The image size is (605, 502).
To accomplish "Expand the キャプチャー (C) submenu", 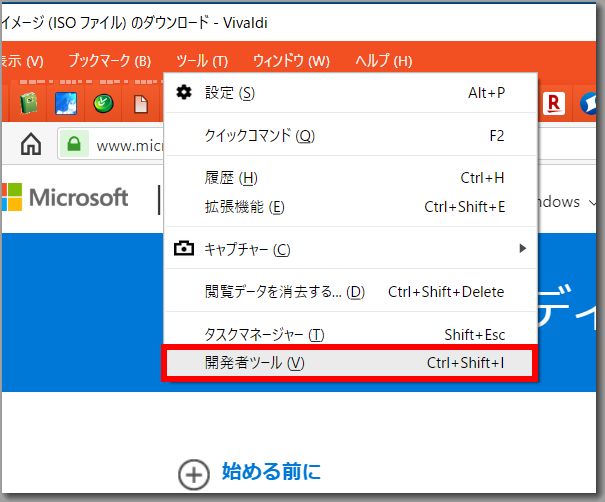I will [x=350, y=249].
